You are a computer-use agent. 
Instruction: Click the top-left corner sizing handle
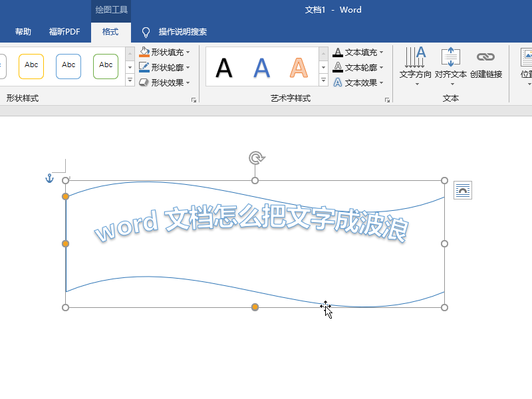[x=65, y=180]
